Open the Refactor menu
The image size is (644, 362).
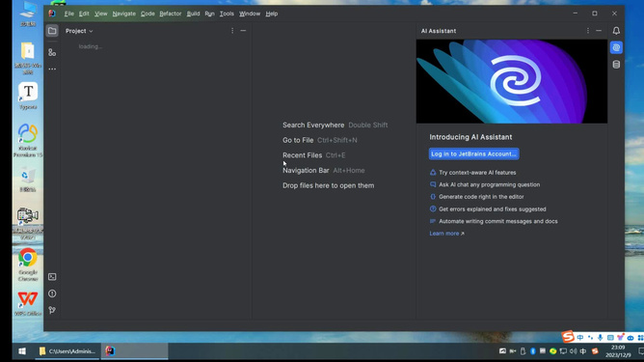click(171, 14)
